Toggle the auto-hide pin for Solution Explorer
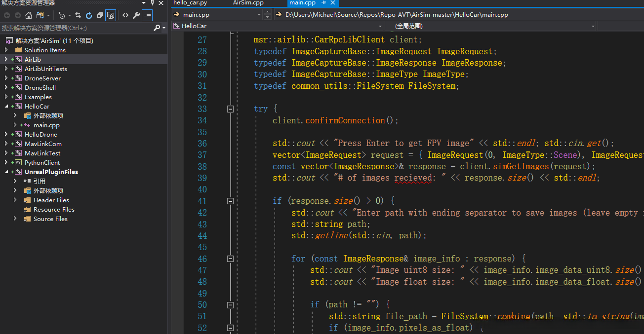The height and width of the screenshot is (334, 644). 152,3
